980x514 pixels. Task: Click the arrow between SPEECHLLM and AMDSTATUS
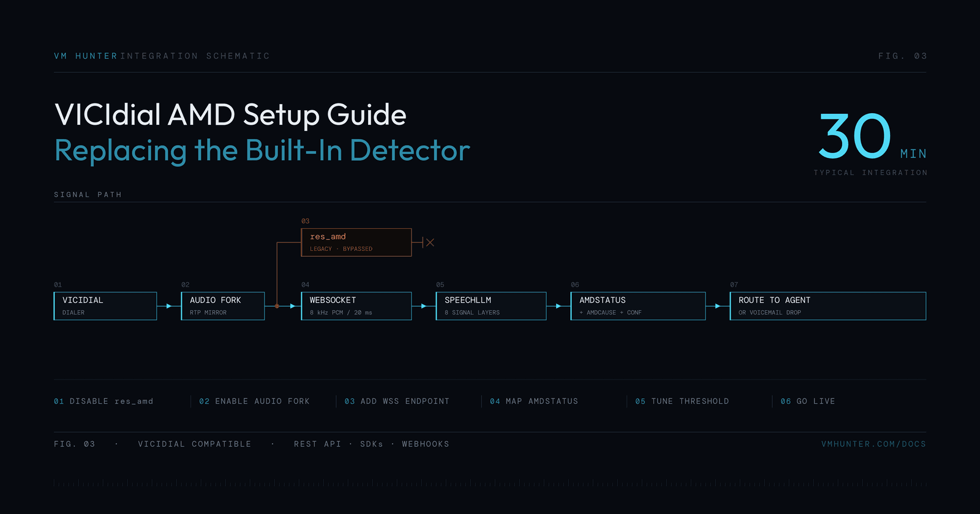[x=559, y=306]
